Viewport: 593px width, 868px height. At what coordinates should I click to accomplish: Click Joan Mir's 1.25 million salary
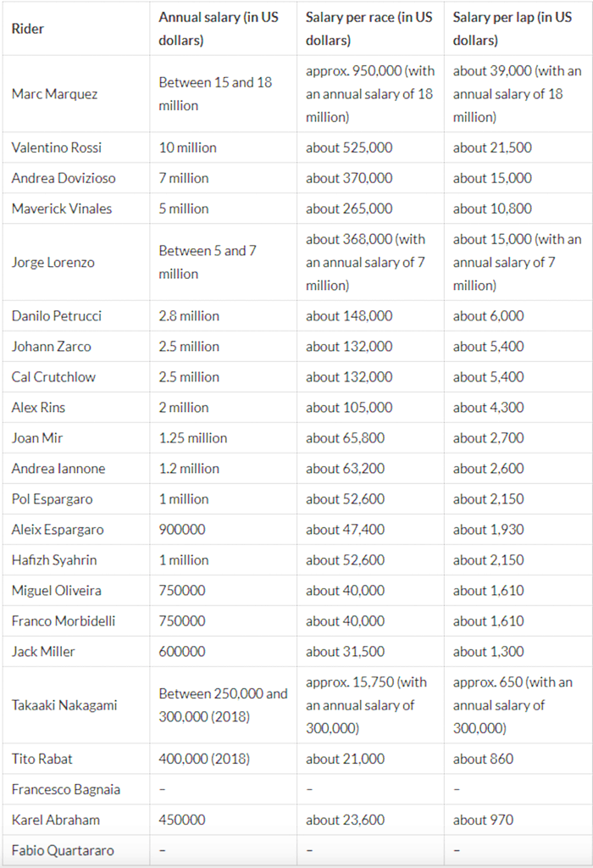(193, 438)
